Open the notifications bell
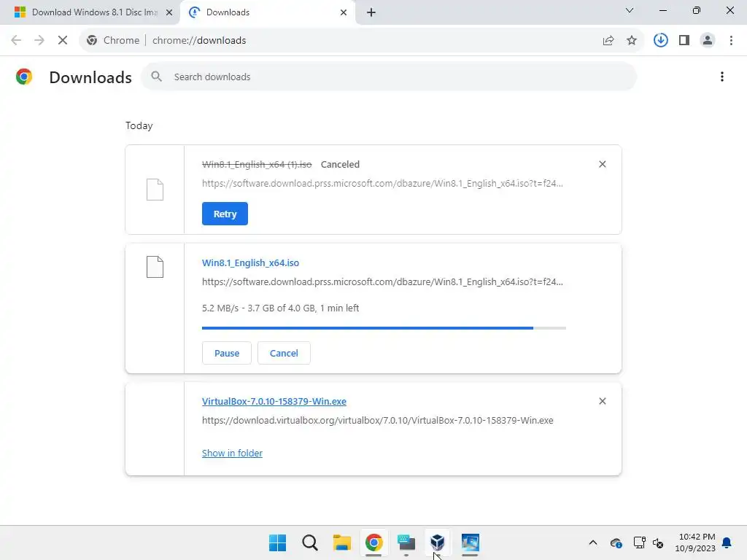This screenshot has width=747, height=560. coord(727,542)
